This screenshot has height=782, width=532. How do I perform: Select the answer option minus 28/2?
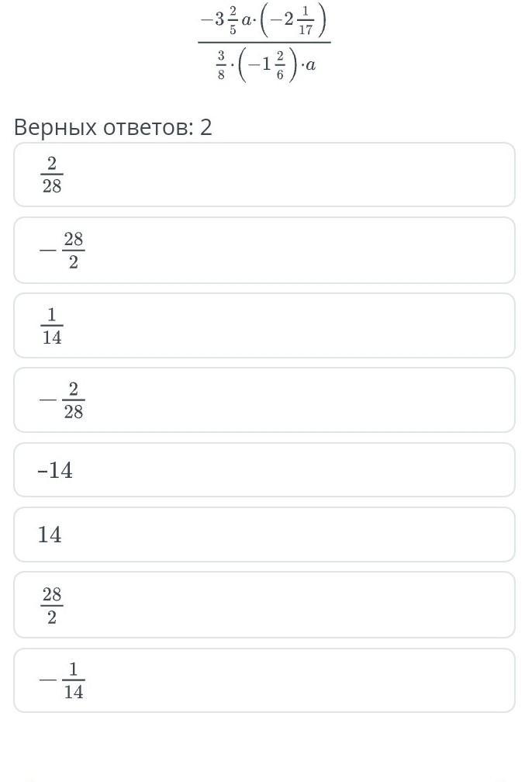264,251
